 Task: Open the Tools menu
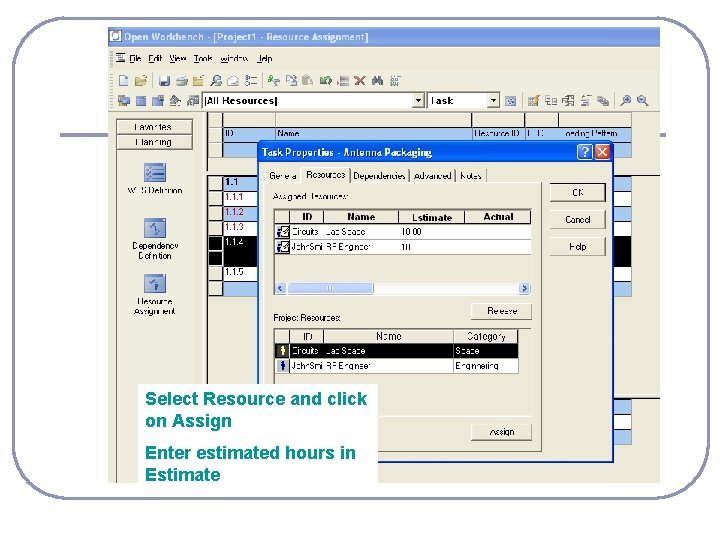coord(202,59)
